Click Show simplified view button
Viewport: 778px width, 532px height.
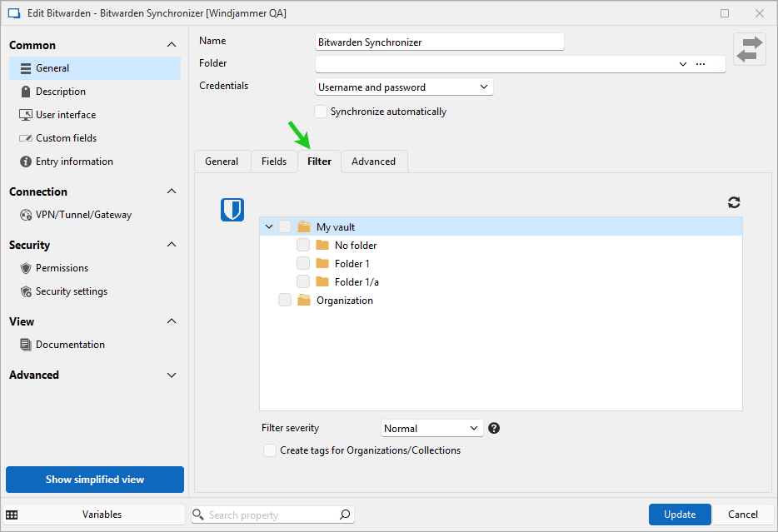[x=95, y=480]
